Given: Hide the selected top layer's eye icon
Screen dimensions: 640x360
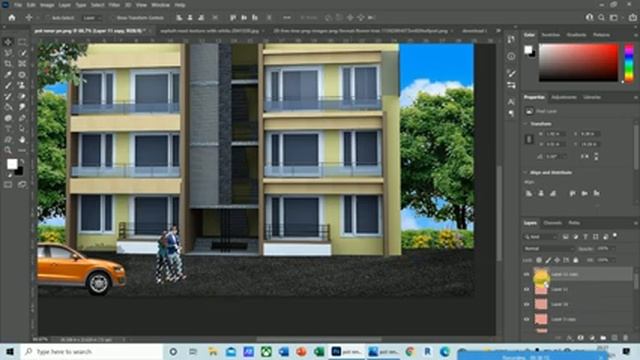Looking at the screenshot, I should click(x=527, y=275).
